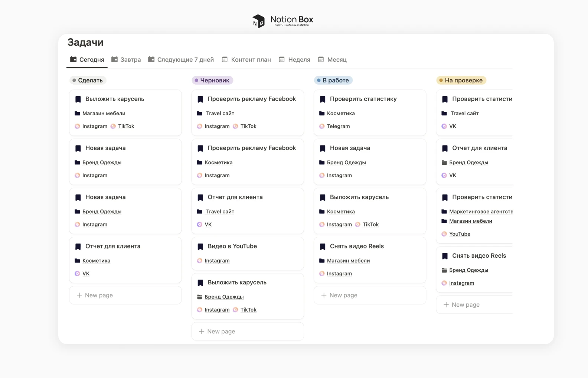Open the Маркетинговое агентство project link
588x378 pixels.
coord(480,212)
